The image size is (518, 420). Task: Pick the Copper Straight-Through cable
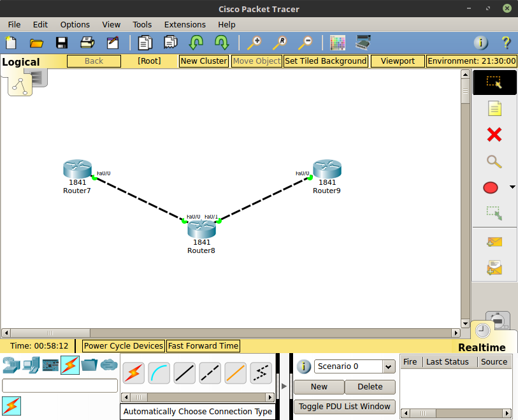(x=184, y=373)
